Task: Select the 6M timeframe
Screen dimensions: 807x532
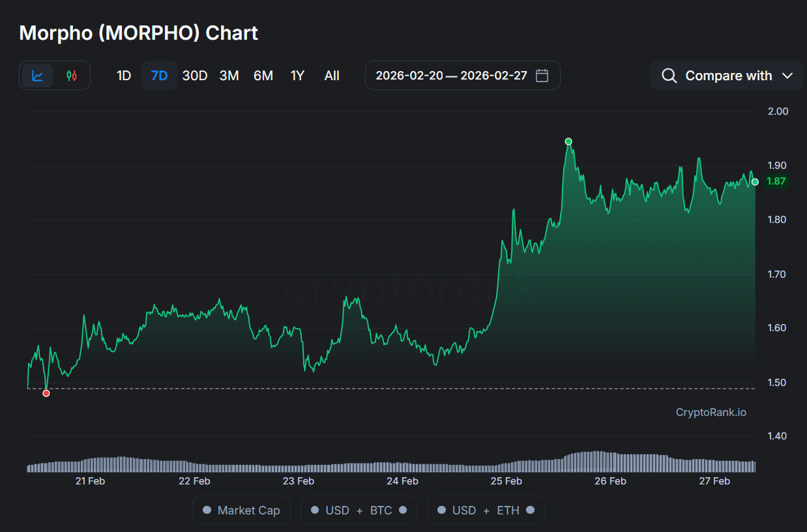Action: (263, 76)
